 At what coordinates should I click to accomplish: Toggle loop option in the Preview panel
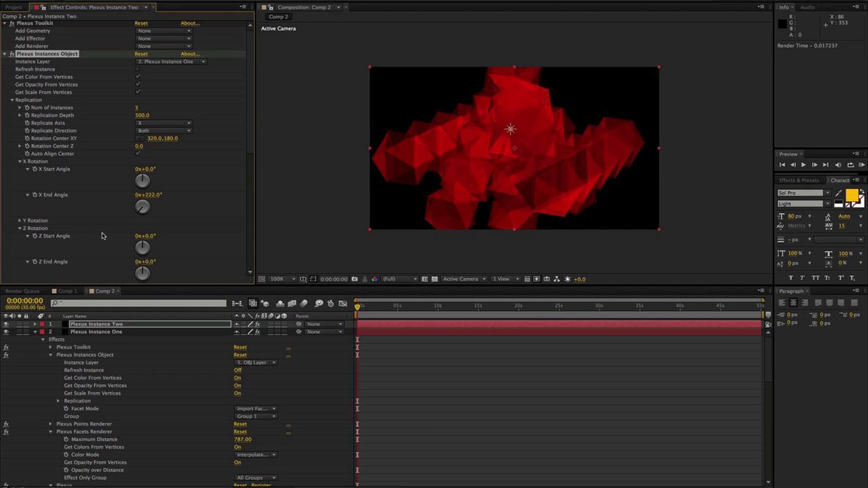pos(850,165)
